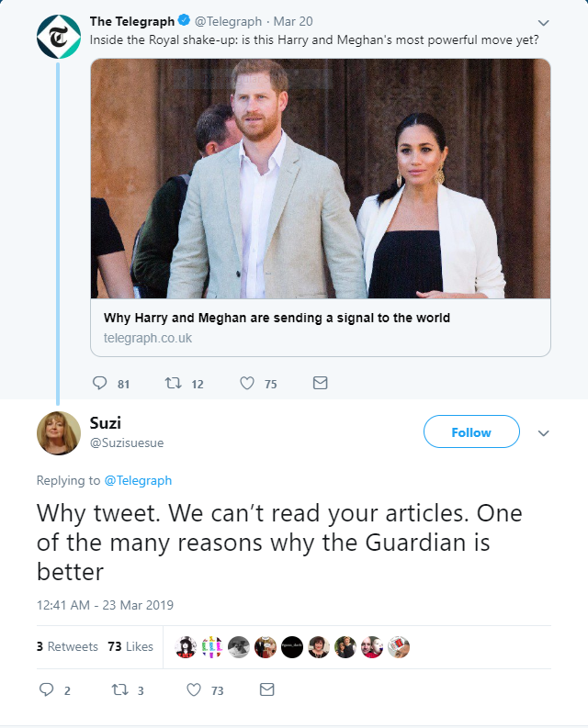The image size is (588, 728).
Task: Open Harry and Meghan article image
Action: (x=321, y=179)
